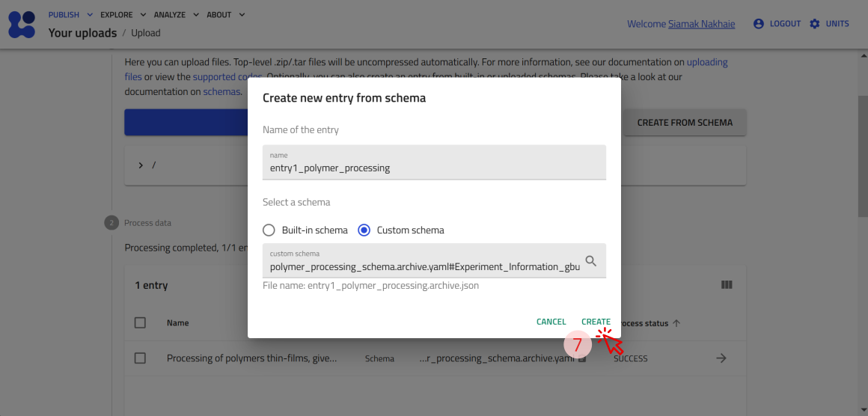
Task: Cancel the create entry dialog
Action: pyautogui.click(x=551, y=322)
